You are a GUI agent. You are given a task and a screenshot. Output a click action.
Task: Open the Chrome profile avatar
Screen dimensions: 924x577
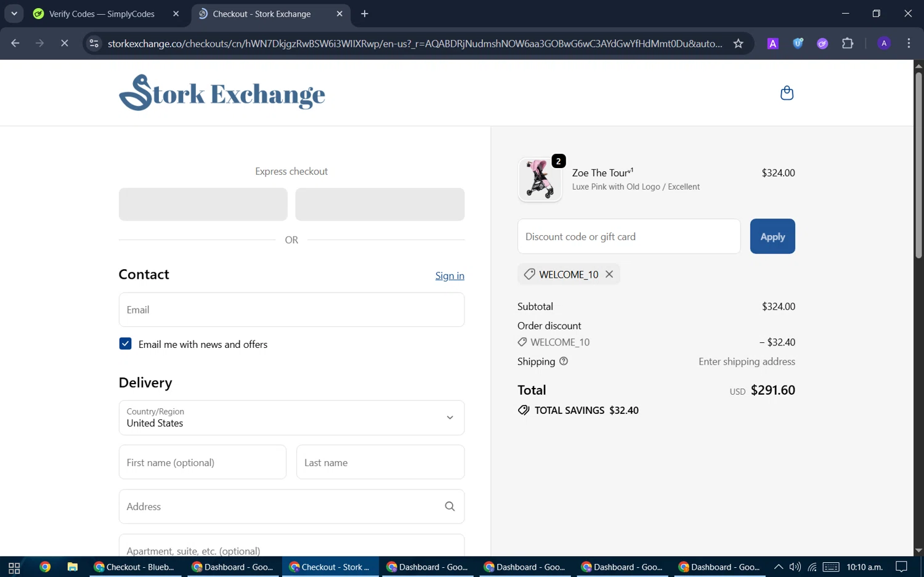pyautogui.click(x=884, y=43)
